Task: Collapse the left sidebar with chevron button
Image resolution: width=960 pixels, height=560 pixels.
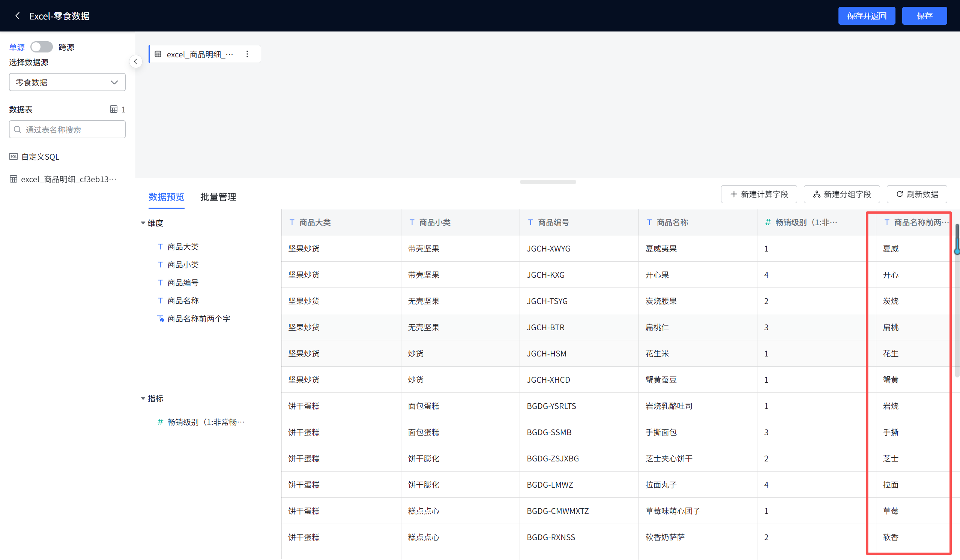Action: coord(136,62)
